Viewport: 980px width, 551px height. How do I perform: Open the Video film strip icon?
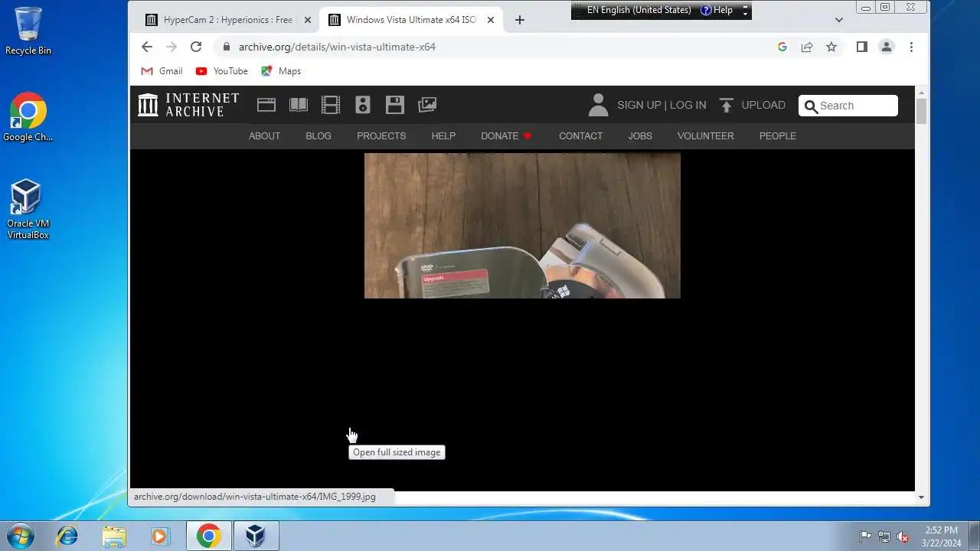[331, 105]
